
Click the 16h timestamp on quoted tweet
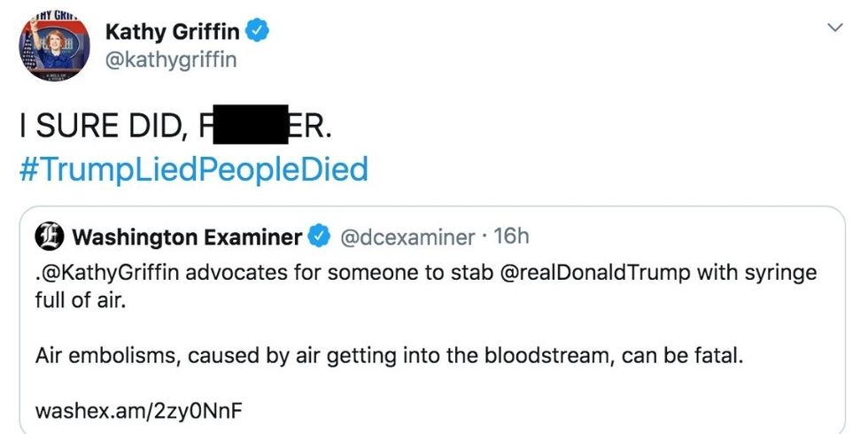tap(512, 237)
